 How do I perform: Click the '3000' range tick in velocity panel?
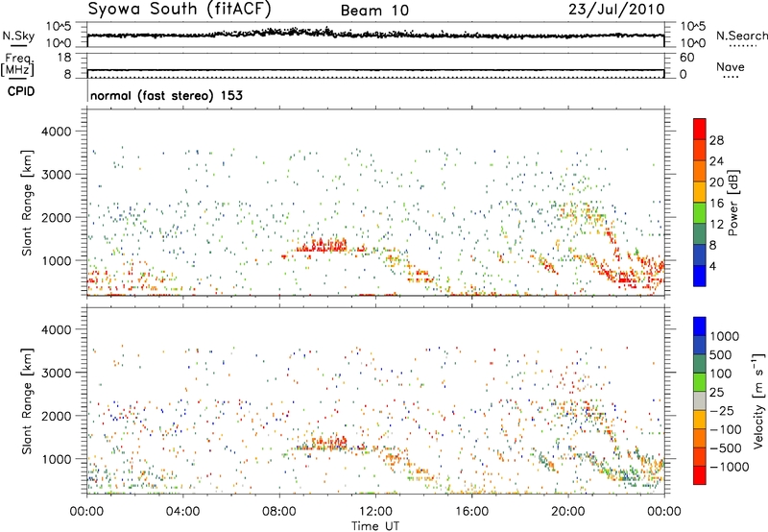(57, 373)
